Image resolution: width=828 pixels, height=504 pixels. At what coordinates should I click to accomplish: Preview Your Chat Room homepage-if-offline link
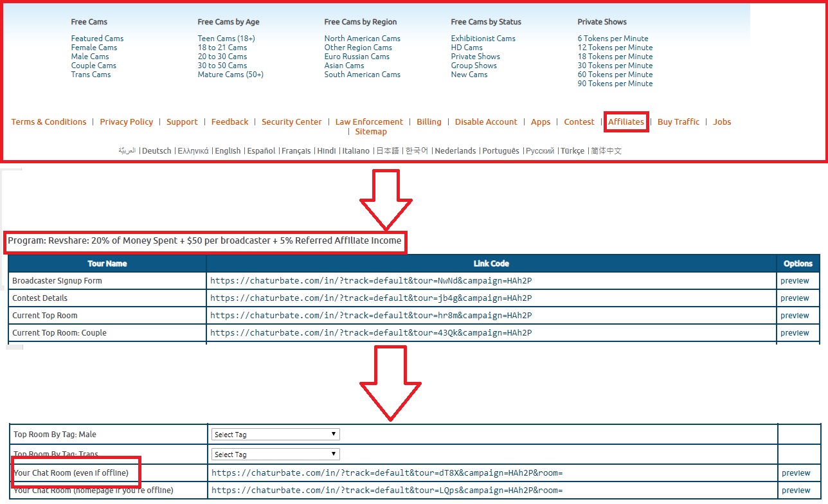coord(796,491)
